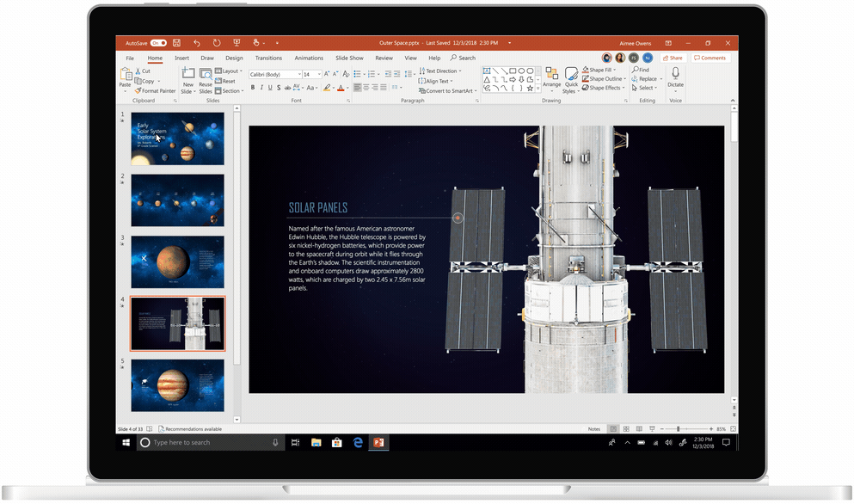
Task: Click the Find tool in Editing group
Action: (643, 70)
